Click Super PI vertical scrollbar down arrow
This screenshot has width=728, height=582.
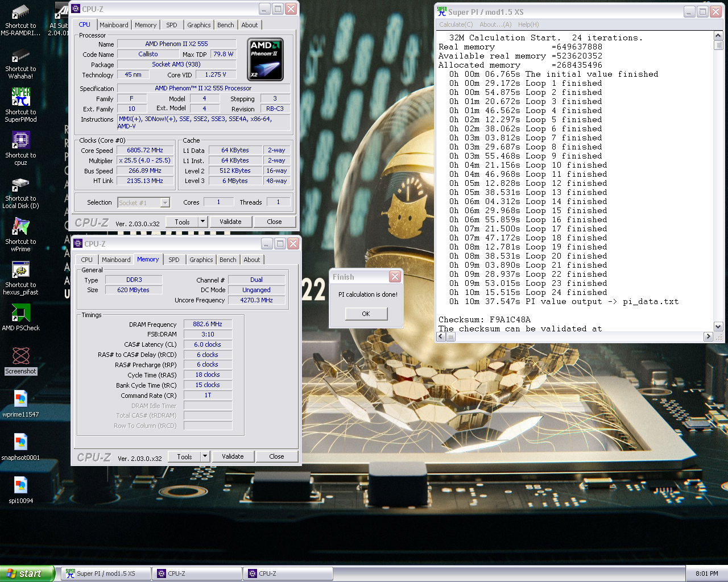718,327
